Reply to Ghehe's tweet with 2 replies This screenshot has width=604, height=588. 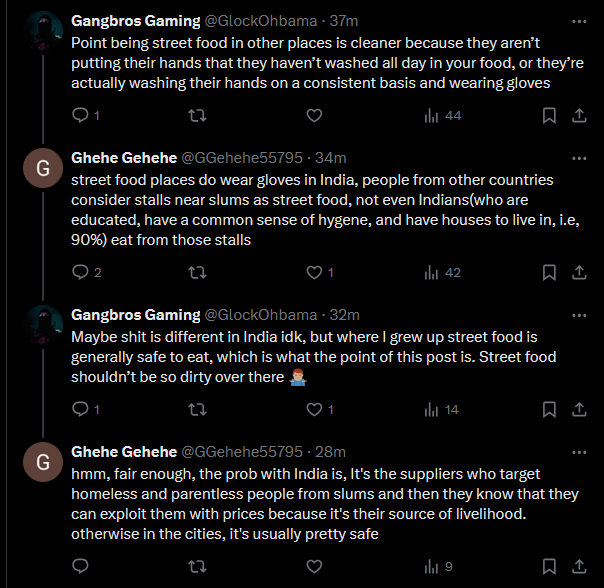tap(81, 272)
